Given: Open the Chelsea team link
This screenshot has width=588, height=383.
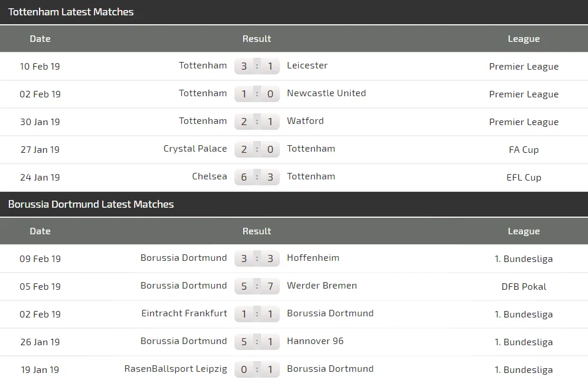Looking at the screenshot, I should [209, 176].
